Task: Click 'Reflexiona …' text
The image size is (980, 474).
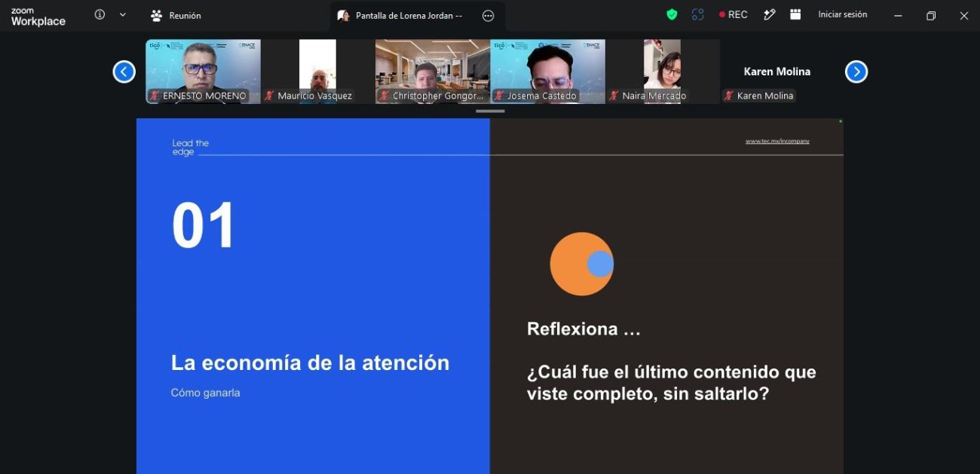Action: click(x=583, y=329)
